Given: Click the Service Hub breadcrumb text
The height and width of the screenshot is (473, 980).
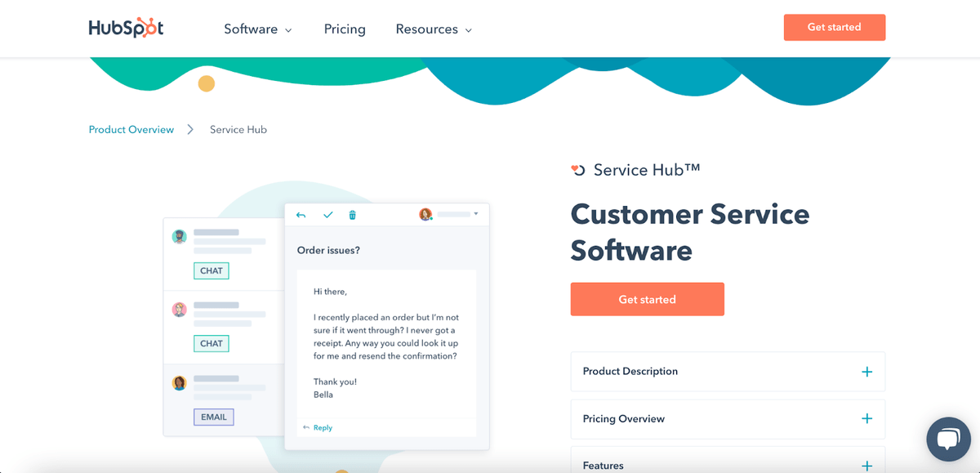Looking at the screenshot, I should pos(238,129).
